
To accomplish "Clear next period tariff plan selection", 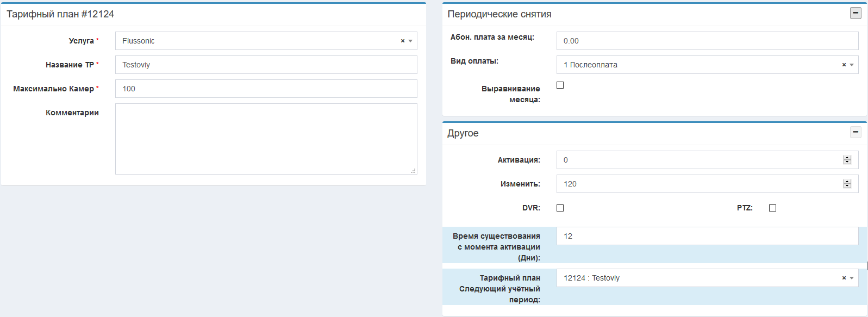I will coord(844,278).
